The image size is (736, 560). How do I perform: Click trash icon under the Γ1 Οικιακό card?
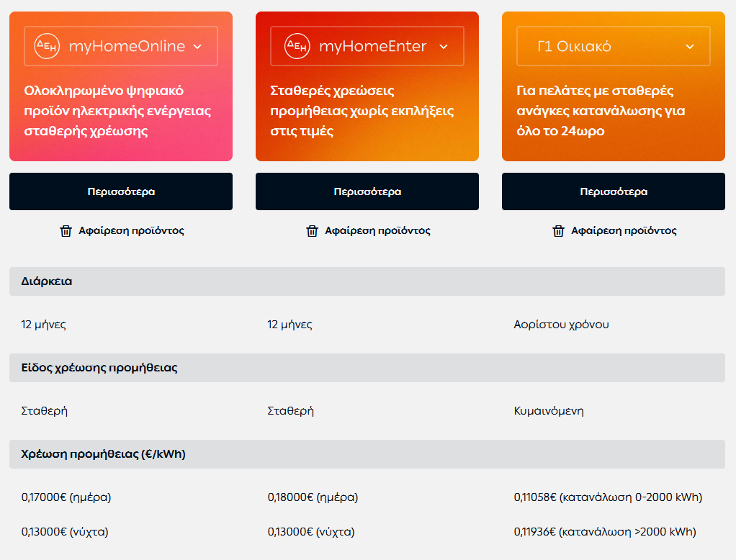click(x=558, y=231)
